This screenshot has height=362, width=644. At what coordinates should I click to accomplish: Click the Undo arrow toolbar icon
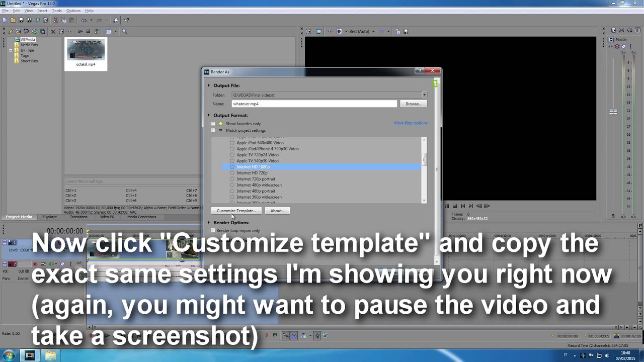84,20
